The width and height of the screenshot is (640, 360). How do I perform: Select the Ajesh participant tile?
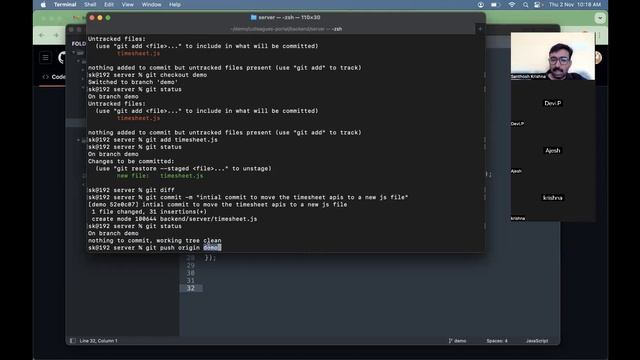coord(553,151)
